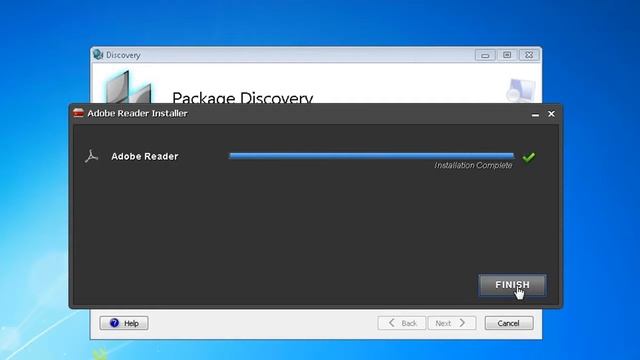640x360 pixels.
Task: Cancel the Discovery wizard
Action: point(509,323)
